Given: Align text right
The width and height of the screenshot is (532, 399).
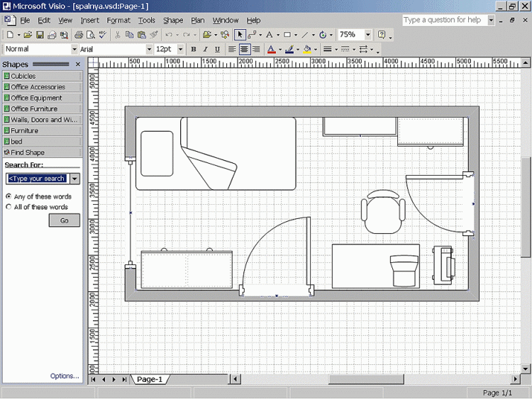Looking at the screenshot, I should click(x=256, y=50).
